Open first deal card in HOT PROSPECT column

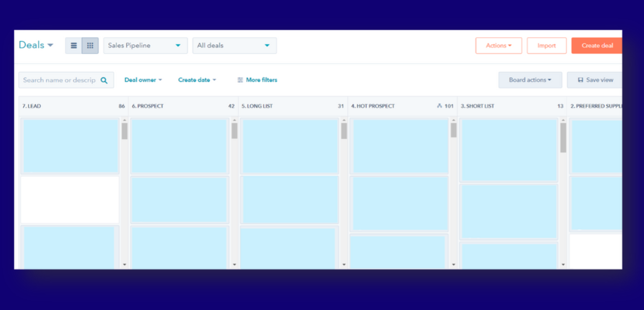coord(399,146)
